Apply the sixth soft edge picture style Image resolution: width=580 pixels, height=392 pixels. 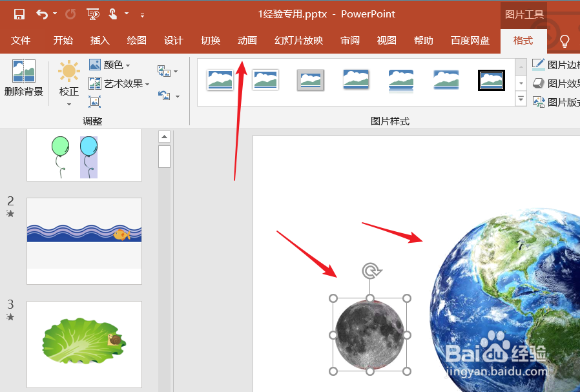(x=446, y=79)
